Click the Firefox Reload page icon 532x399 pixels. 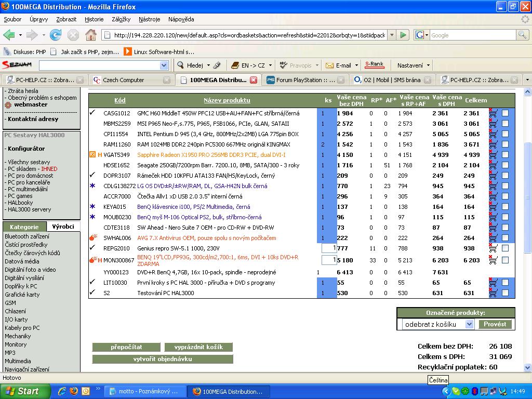(56, 35)
